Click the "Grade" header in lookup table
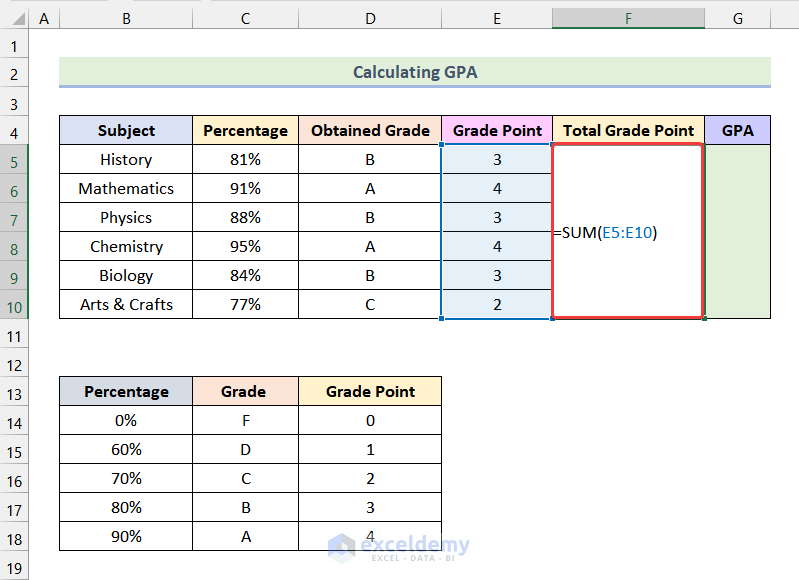The image size is (799, 580). [245, 392]
